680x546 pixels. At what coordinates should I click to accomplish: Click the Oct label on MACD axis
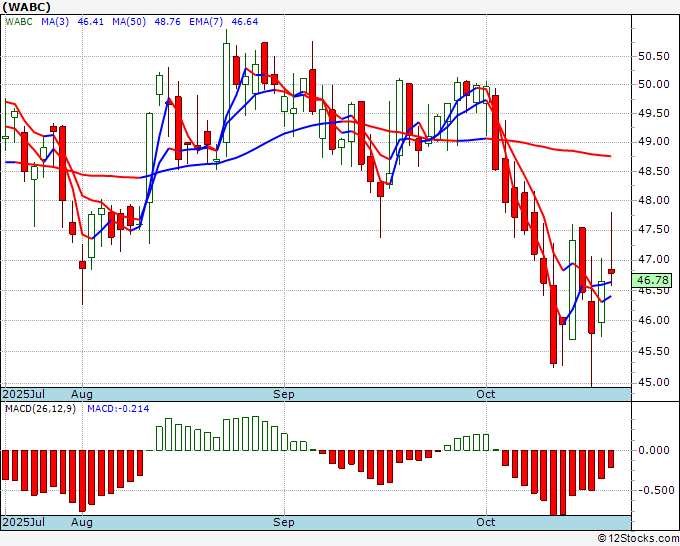tap(485, 522)
